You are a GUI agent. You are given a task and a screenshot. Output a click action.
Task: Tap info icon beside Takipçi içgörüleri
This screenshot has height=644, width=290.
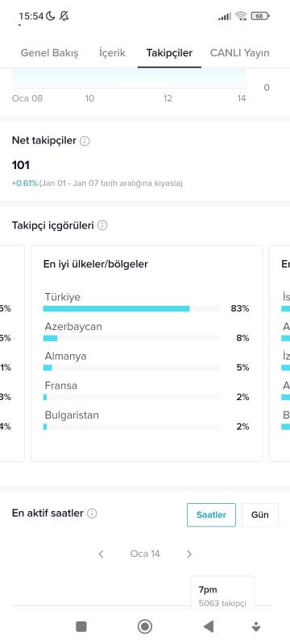(102, 225)
